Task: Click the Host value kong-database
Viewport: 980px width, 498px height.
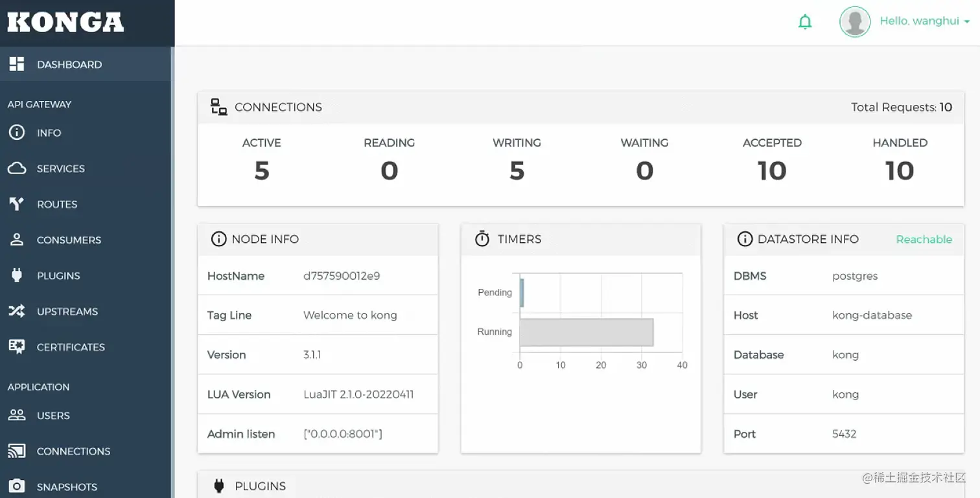Action: pos(872,315)
